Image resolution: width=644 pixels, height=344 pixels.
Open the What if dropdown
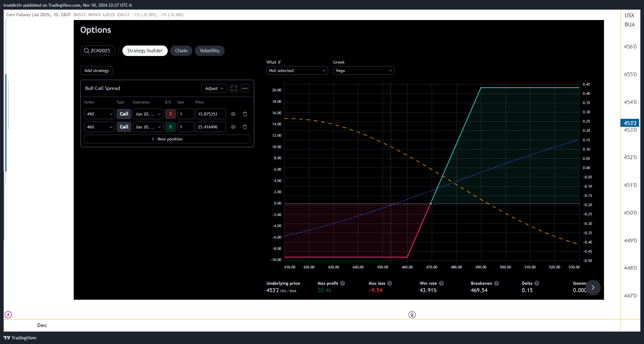coord(297,71)
